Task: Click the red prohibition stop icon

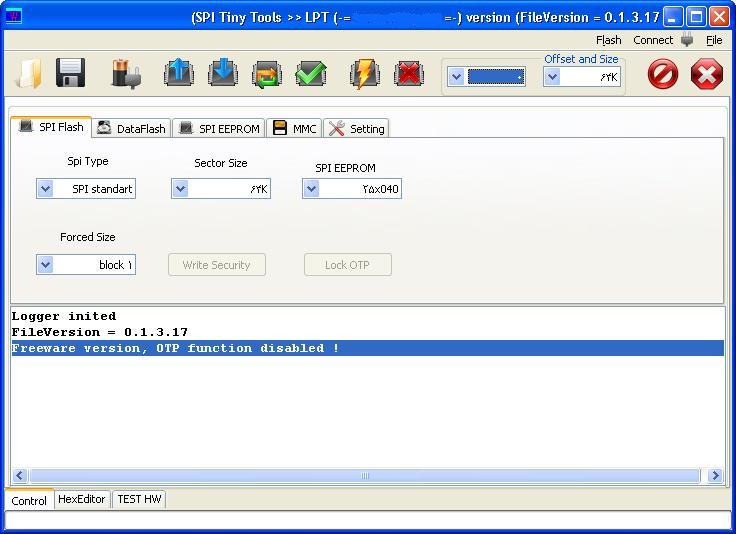Action: 663,74
